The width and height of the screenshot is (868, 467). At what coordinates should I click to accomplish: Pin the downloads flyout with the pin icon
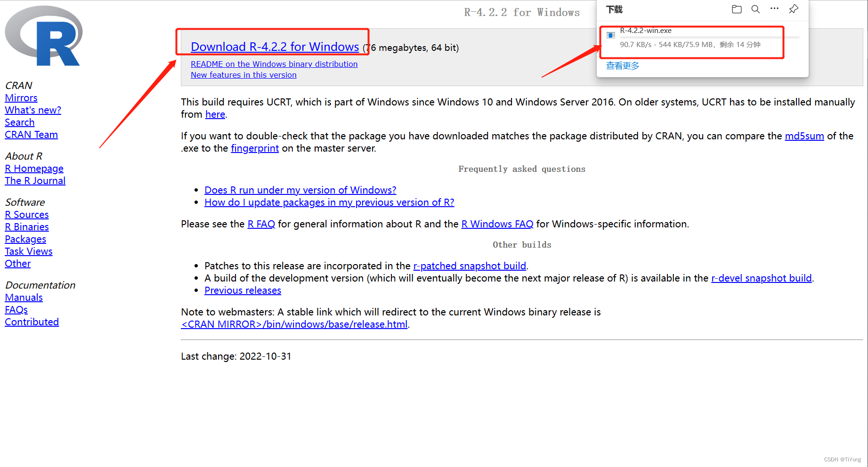coord(793,9)
